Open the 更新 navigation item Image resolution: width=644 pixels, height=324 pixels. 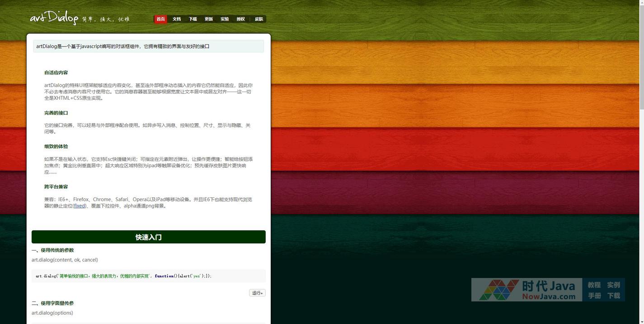(x=208, y=19)
